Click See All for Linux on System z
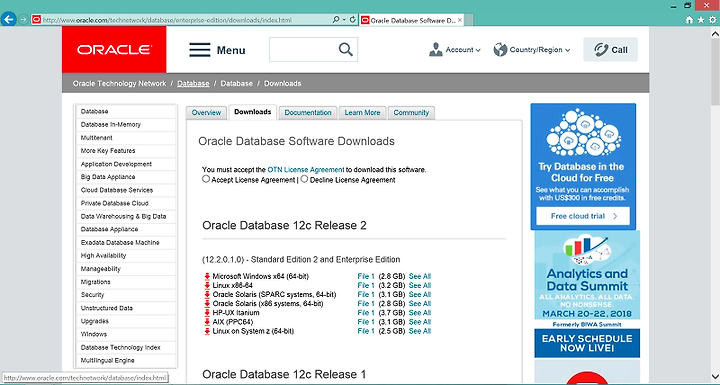The height and width of the screenshot is (385, 720). [x=420, y=331]
